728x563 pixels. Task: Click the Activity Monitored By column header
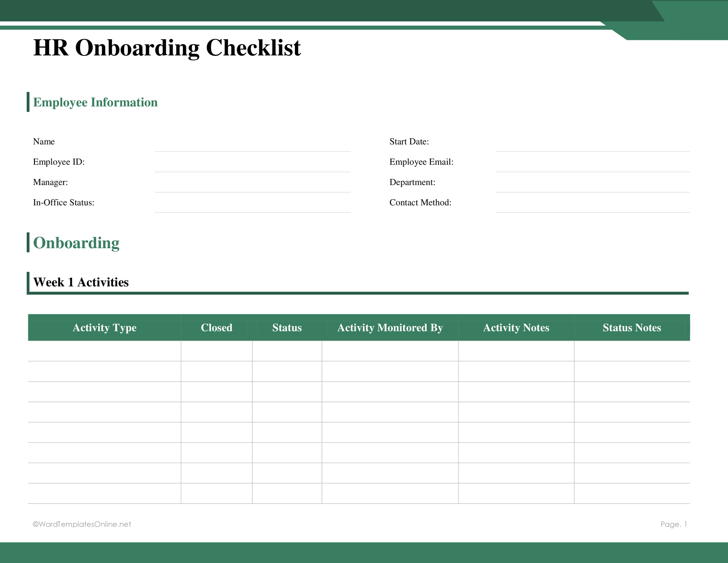[x=390, y=327]
